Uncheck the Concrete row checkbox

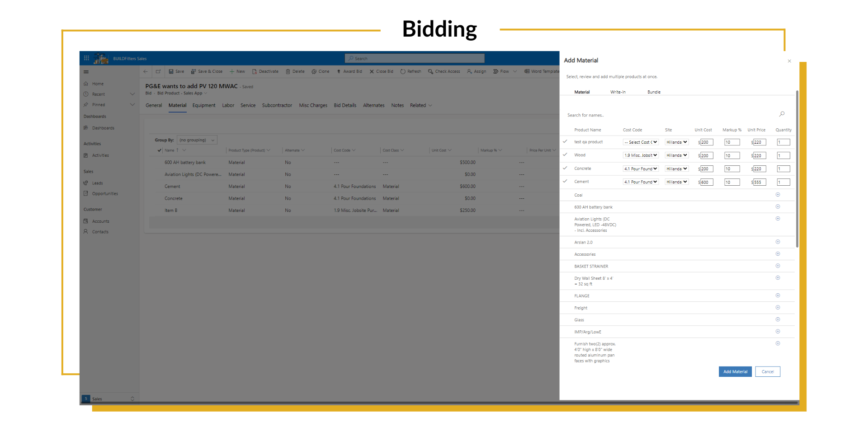[x=565, y=168]
